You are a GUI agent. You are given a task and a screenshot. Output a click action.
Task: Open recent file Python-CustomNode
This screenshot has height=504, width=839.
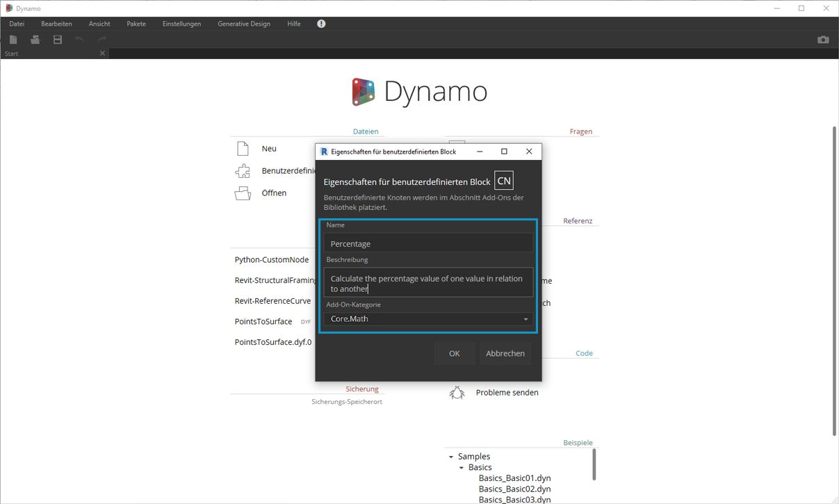click(272, 260)
